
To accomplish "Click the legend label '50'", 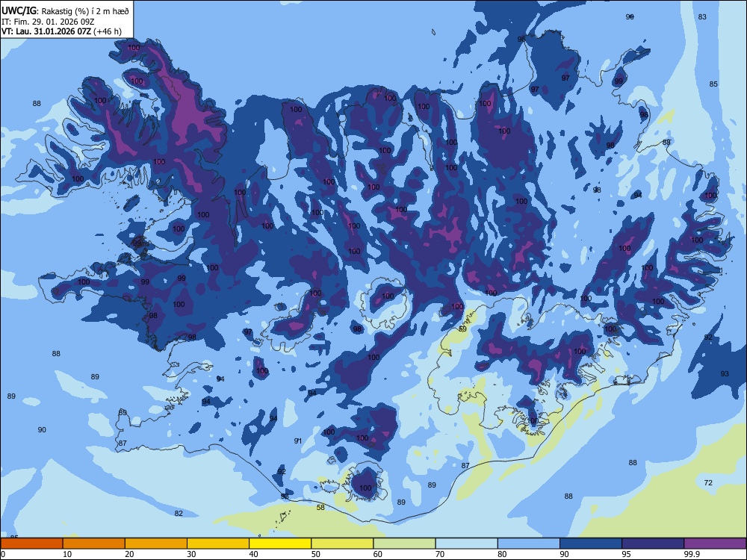I will click(315, 554).
